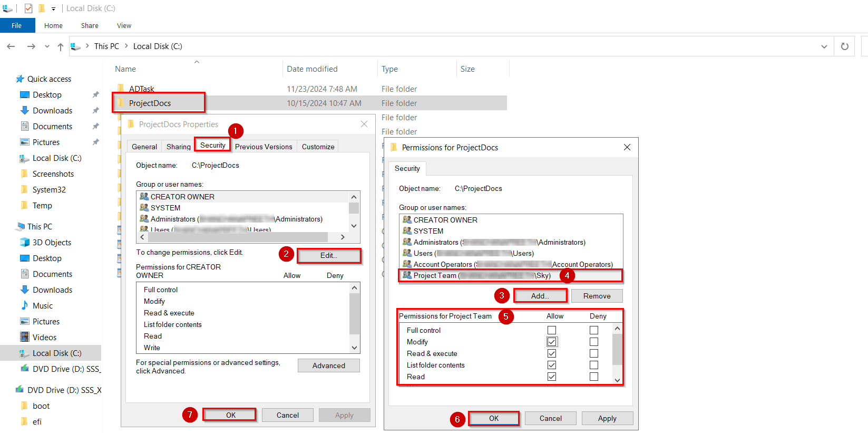Click Apply in Permissions for ProjectDocs
This screenshot has height=433, width=868.
point(607,418)
